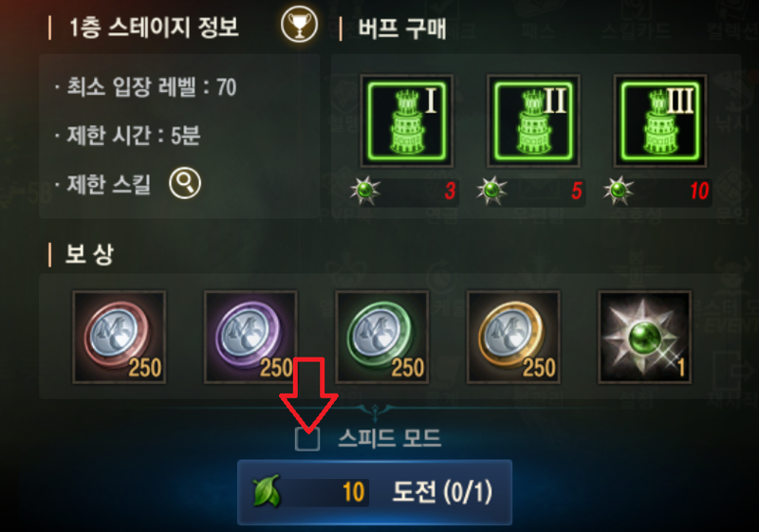
Task: Tap the magnifier next to 제한 스킬
Action: click(185, 183)
